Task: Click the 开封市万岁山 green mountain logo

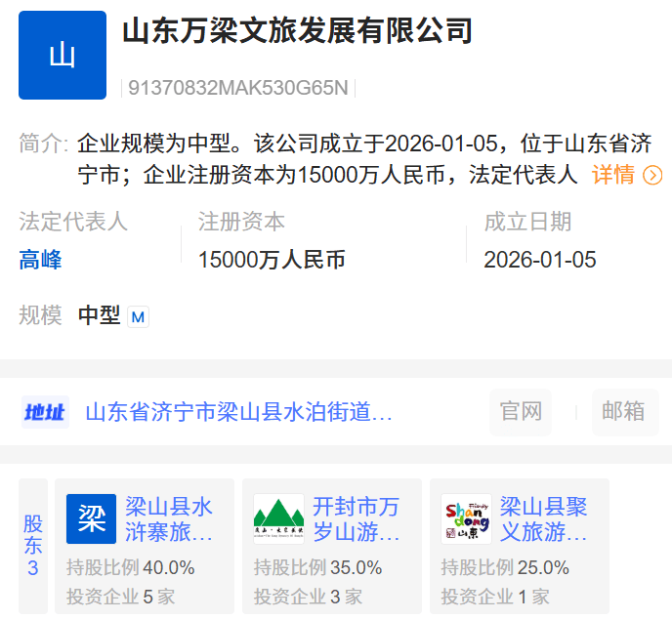Action: 278,519
